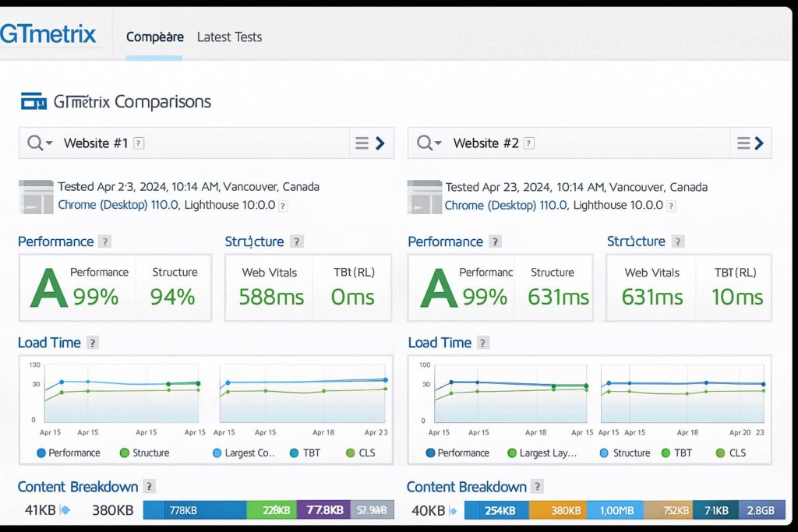This screenshot has height=532, width=798.
Task: Expand Website #1 with the arrow chevron
Action: 380,143
